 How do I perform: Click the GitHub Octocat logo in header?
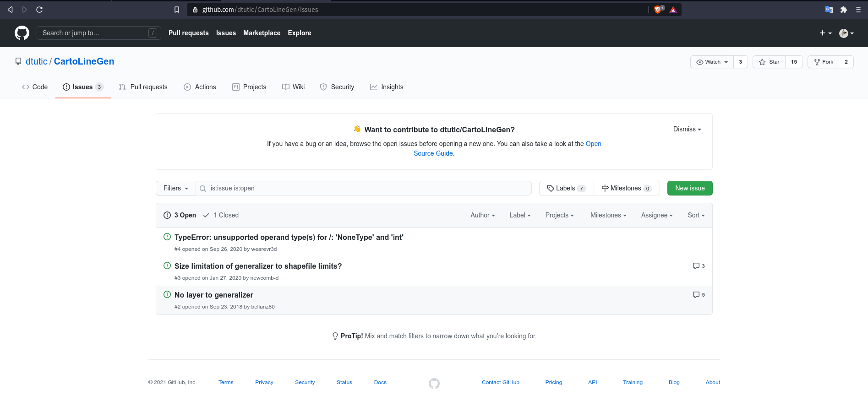point(22,33)
